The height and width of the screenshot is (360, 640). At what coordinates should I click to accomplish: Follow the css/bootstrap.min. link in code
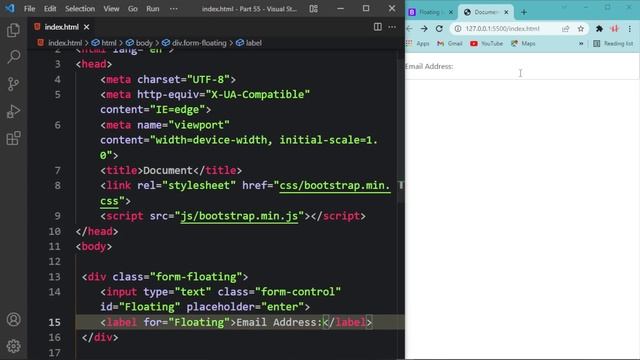click(x=335, y=186)
